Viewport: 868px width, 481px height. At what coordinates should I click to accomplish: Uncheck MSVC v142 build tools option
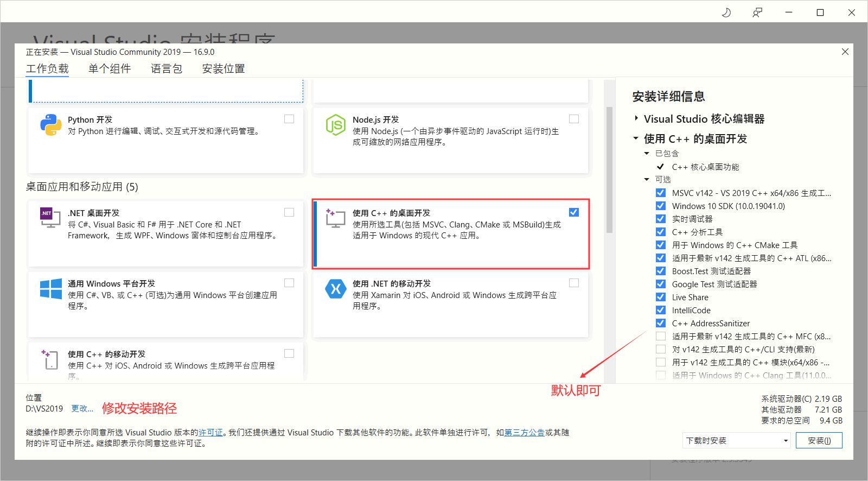pos(661,193)
